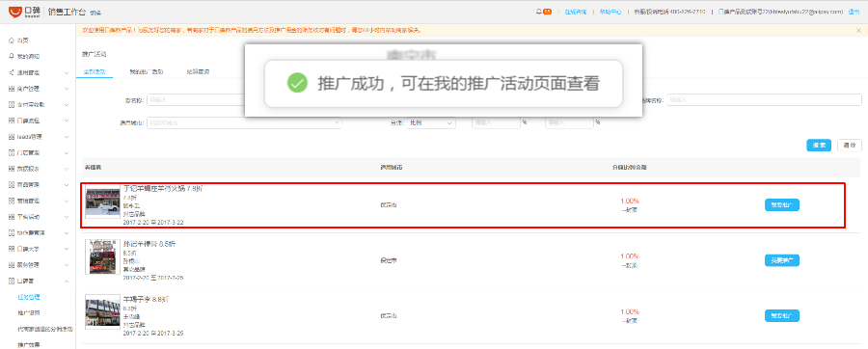Screen dimensions: 868x349
Task: Click the green success checkmark icon
Action: coord(297,84)
